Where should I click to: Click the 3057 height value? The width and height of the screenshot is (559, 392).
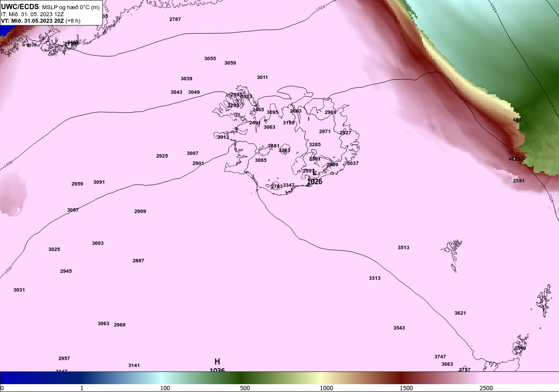(73, 210)
